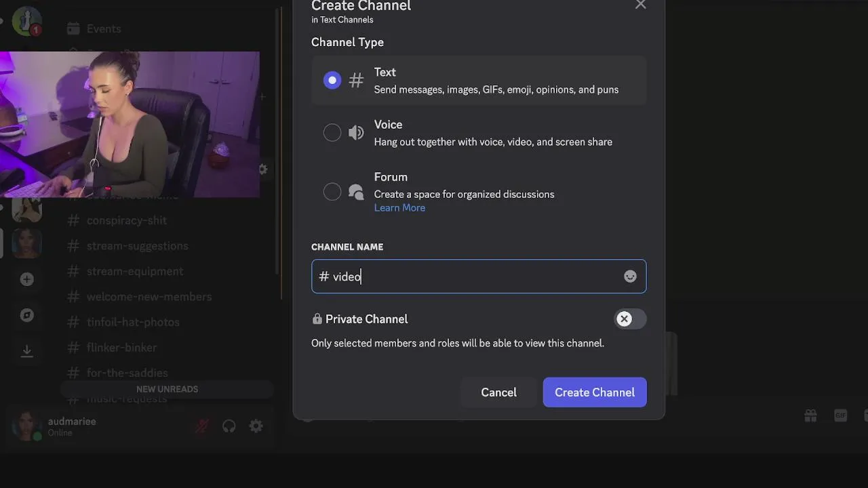Open the Learn More link under Forum
The width and height of the screenshot is (868, 488).
(x=399, y=208)
